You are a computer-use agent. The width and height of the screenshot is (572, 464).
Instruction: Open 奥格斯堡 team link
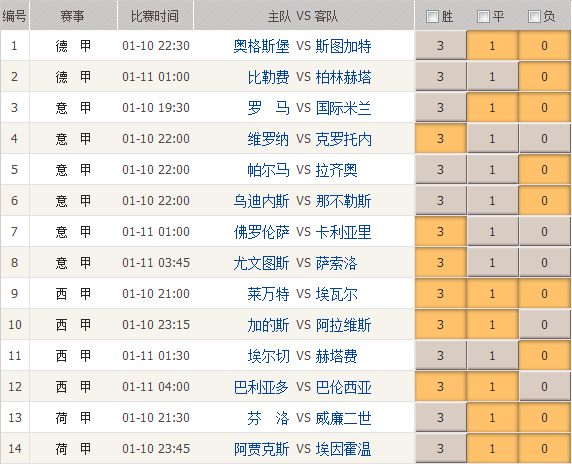click(x=261, y=46)
